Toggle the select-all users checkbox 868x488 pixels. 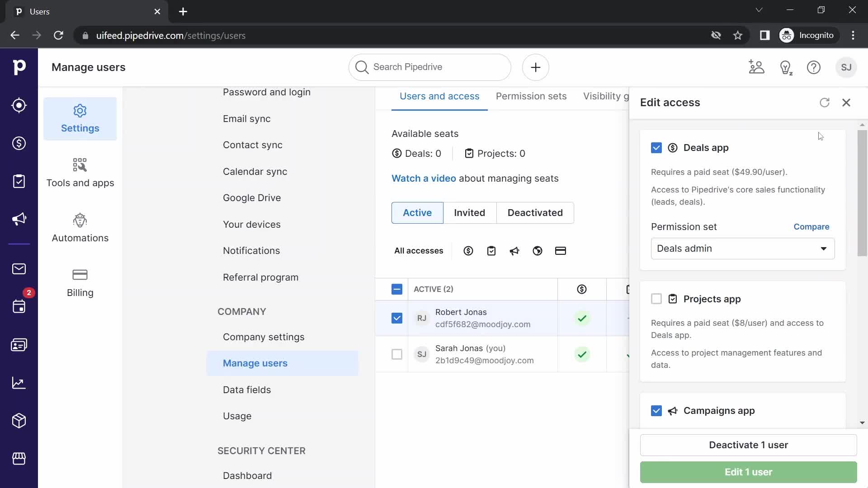[397, 289]
